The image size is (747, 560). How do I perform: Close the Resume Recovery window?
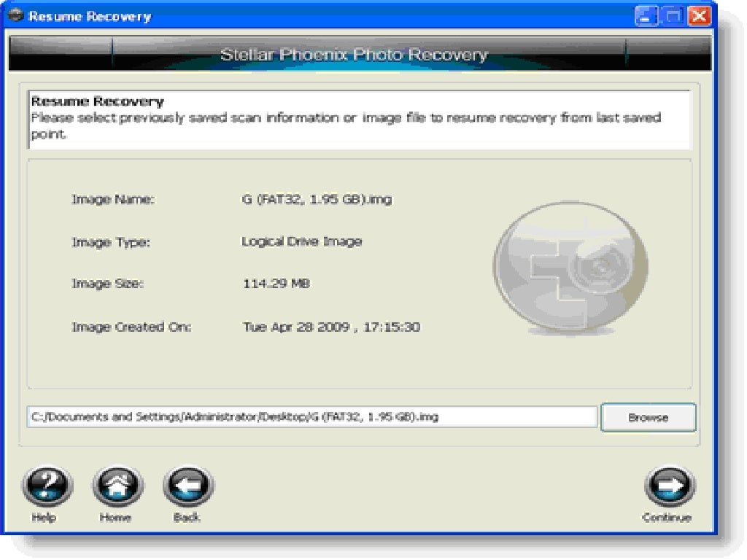699,17
